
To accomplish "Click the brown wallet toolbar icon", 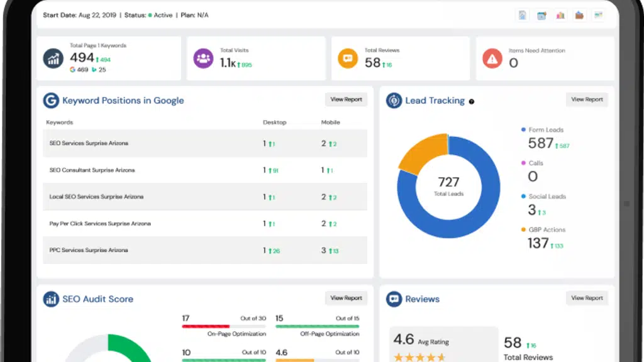I will coord(579,16).
